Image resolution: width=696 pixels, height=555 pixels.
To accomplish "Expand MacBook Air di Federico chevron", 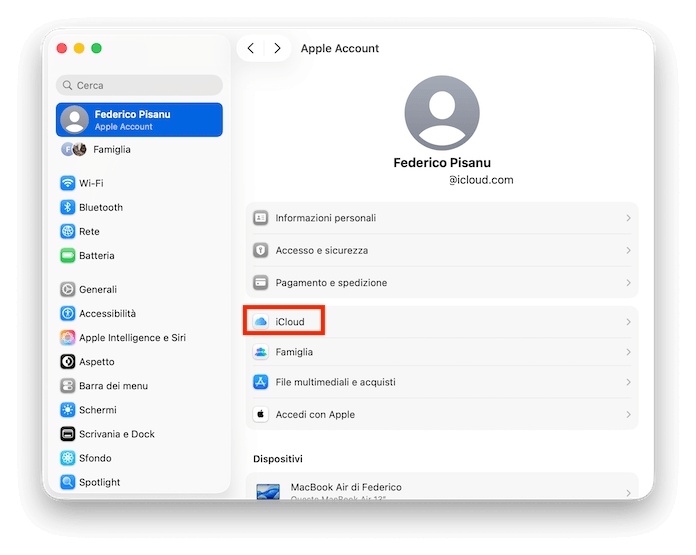I will [628, 493].
